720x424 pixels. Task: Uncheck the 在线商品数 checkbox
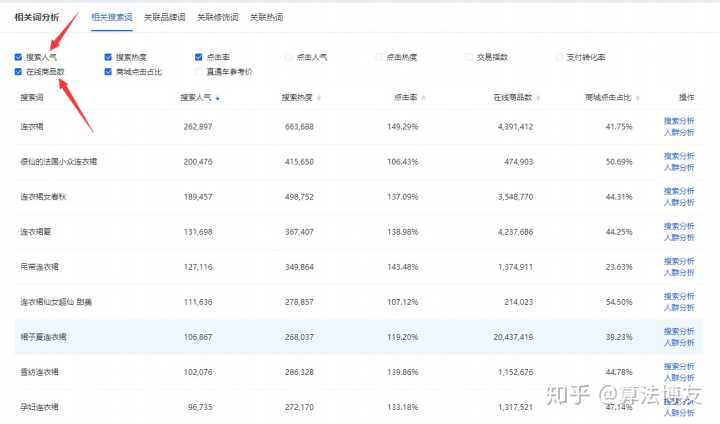[x=19, y=72]
